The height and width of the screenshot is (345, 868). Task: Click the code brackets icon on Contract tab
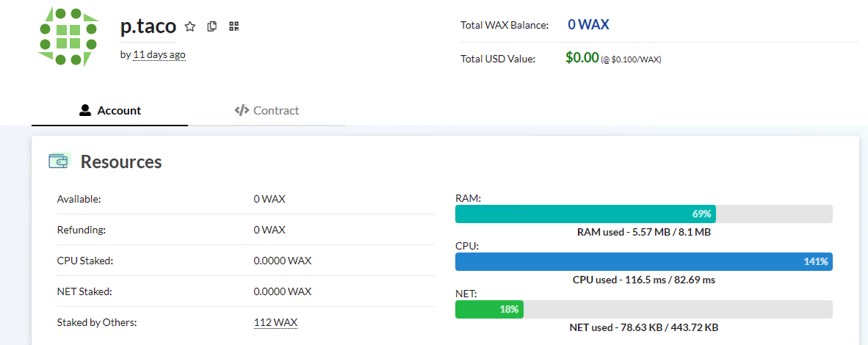(242, 110)
